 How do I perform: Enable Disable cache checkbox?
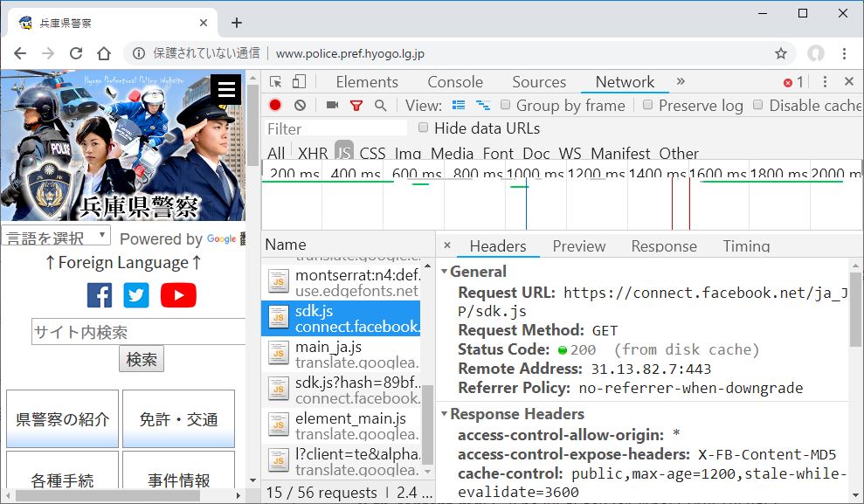pyautogui.click(x=758, y=105)
